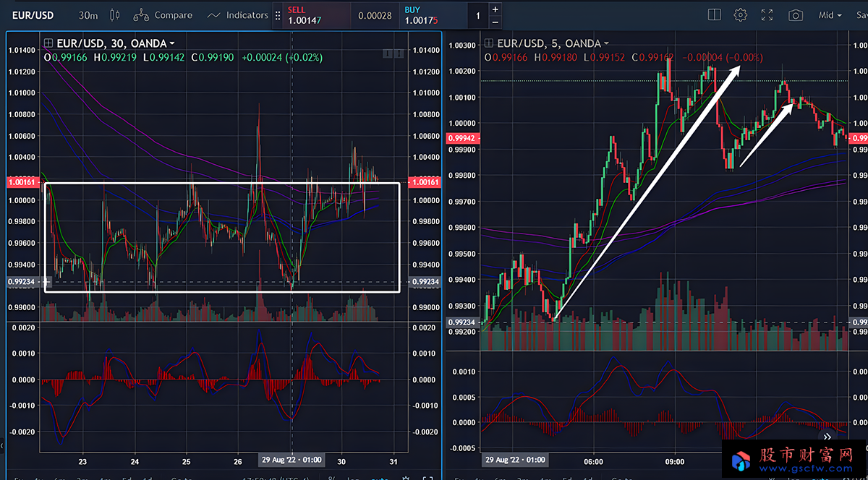This screenshot has height=480, width=868.
Task: Increase order quantity with plus
Action: [x=495, y=9]
